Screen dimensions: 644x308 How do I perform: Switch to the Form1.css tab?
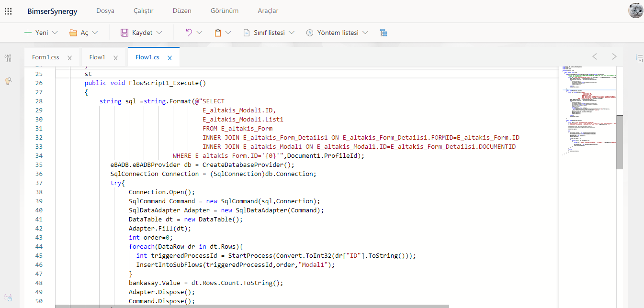[x=45, y=57]
